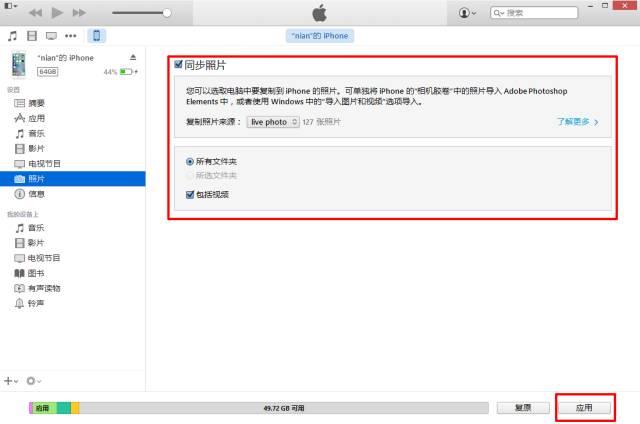Click the green 应用 segment of storage bar
This screenshot has width=640, height=424.
pyautogui.click(x=44, y=408)
